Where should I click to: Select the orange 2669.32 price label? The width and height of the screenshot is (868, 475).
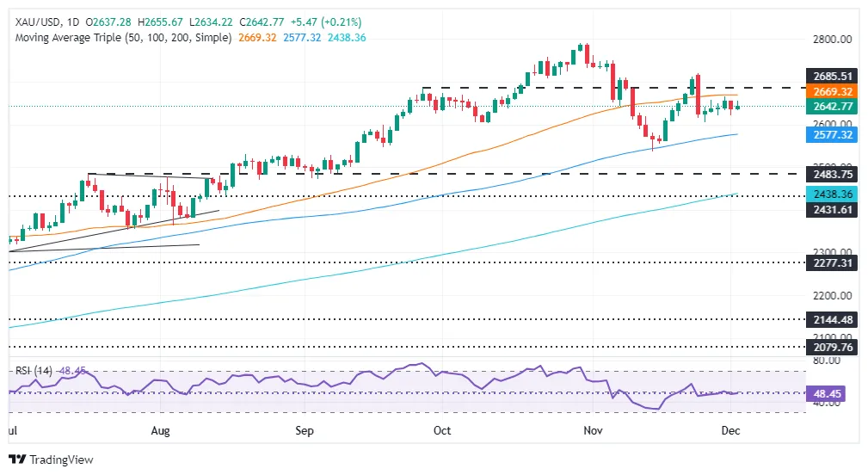click(832, 92)
